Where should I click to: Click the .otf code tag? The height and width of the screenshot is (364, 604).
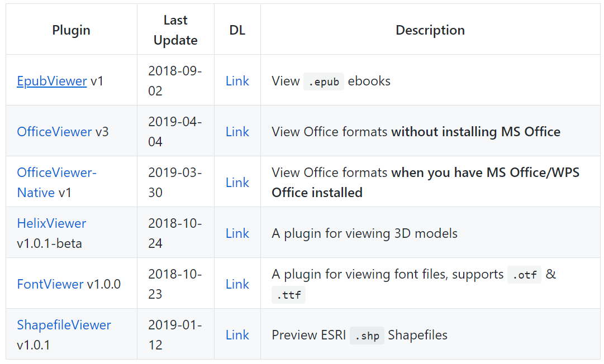(524, 275)
